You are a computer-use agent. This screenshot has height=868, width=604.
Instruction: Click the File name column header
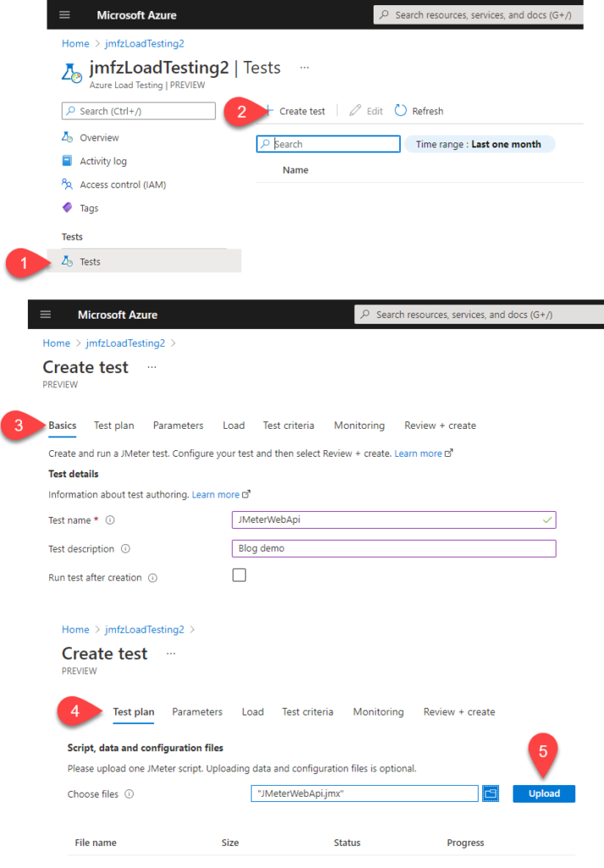(x=96, y=843)
